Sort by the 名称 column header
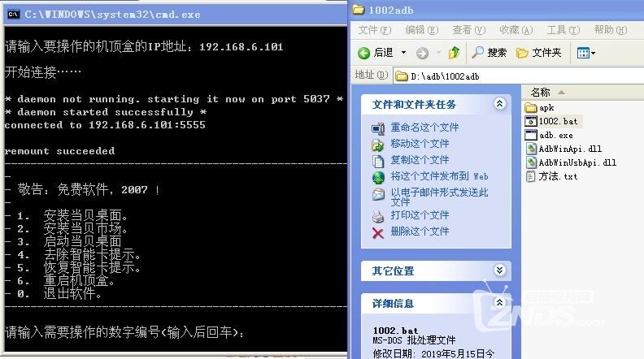The image size is (644, 359). [540, 93]
